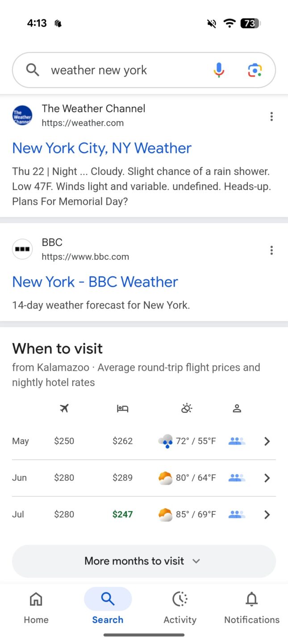Open the New York BBC Weather link
This screenshot has height=644, width=288.
[95, 282]
